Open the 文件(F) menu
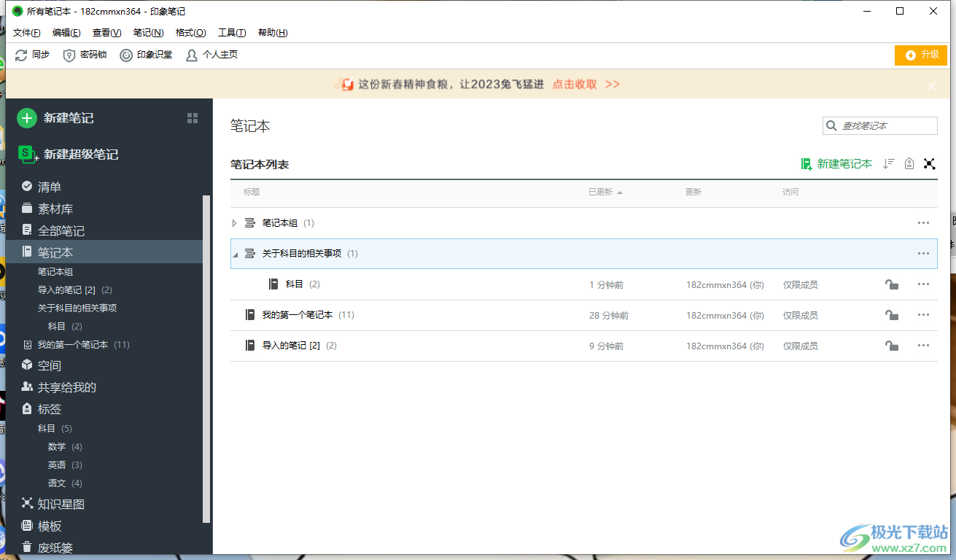 [27, 33]
